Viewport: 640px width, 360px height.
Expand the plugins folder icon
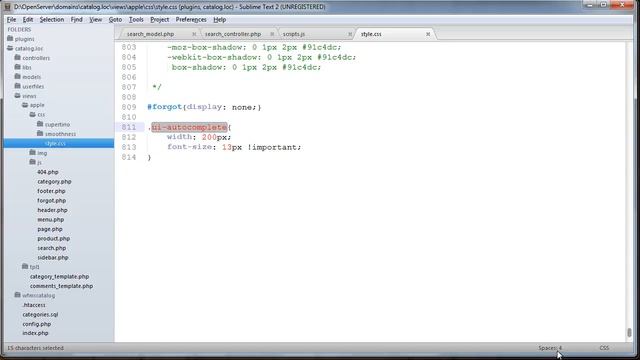(x=10, y=38)
